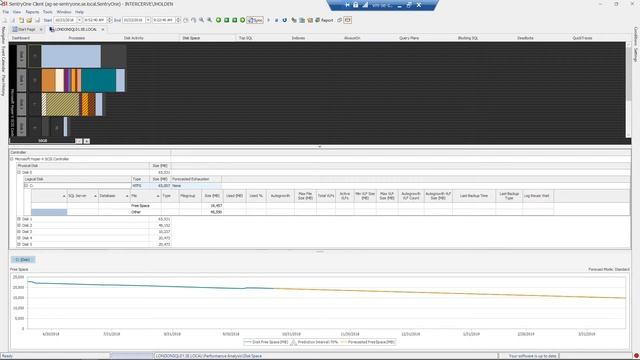The image size is (640, 360).
Task: Close the Start Page tab
Action: (41, 29)
